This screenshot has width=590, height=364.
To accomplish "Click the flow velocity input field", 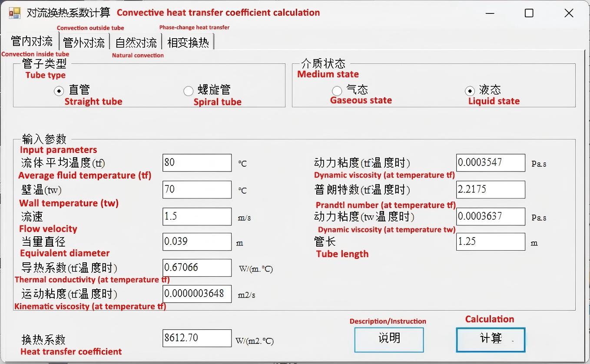I will [x=197, y=216].
